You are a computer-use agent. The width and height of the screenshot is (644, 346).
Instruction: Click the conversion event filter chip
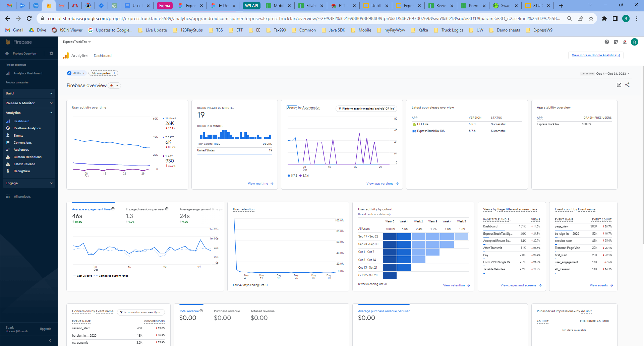coord(141,312)
